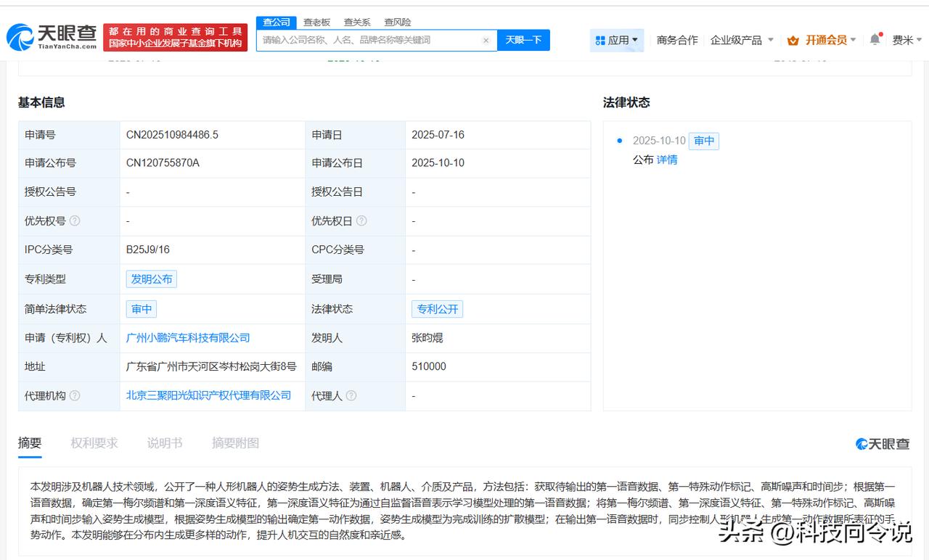Click the help icon beside 优先权号

coord(75,221)
